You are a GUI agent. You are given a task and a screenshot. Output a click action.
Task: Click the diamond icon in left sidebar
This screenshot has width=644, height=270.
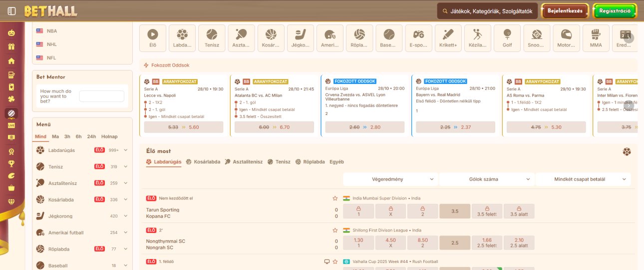11,201
